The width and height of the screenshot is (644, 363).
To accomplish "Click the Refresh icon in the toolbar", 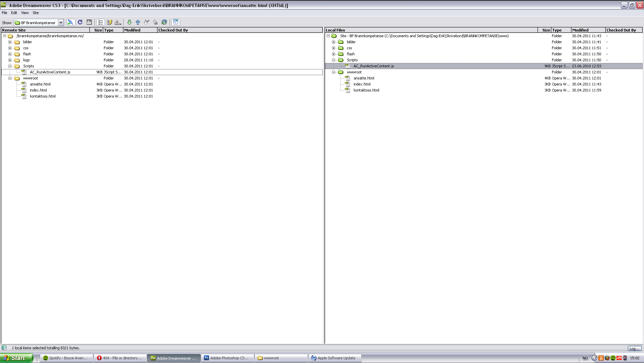I will 80,22.
